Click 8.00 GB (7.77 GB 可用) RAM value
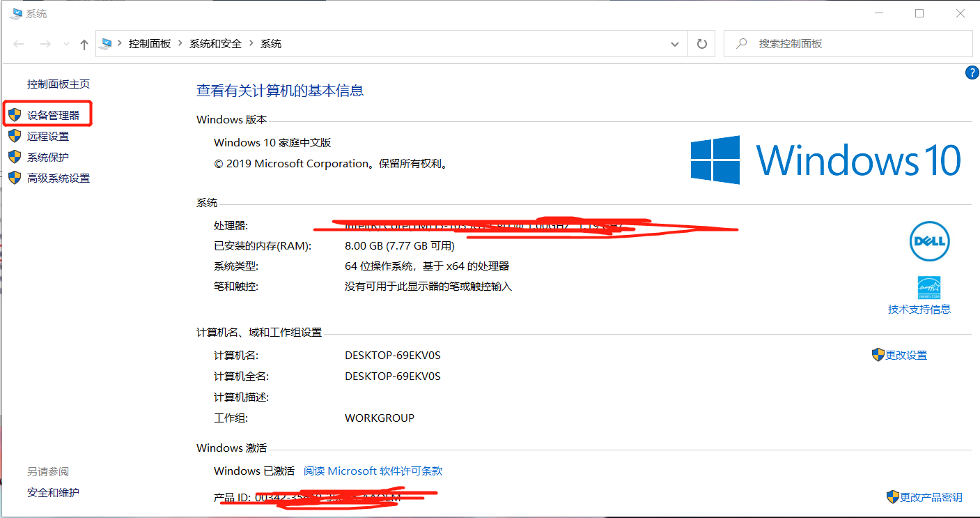 (400, 245)
